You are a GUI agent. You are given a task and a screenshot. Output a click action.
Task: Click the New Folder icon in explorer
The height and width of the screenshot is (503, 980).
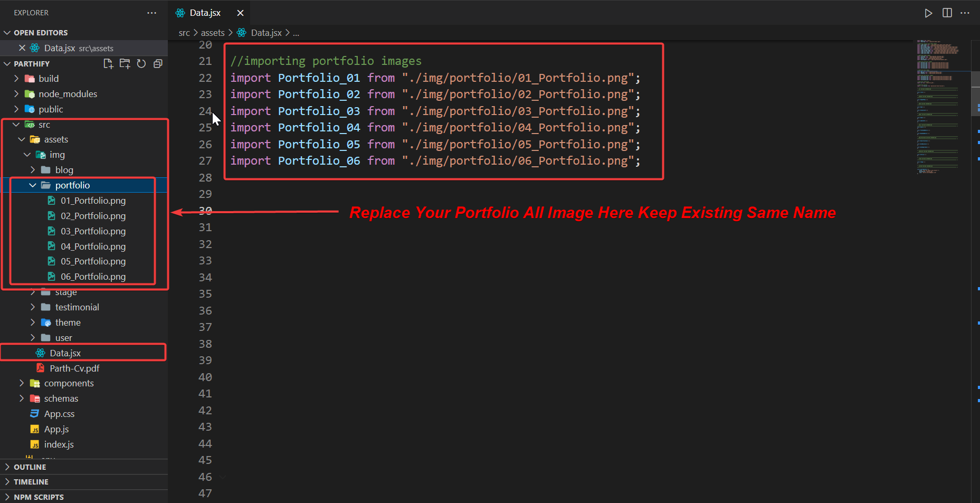click(125, 64)
